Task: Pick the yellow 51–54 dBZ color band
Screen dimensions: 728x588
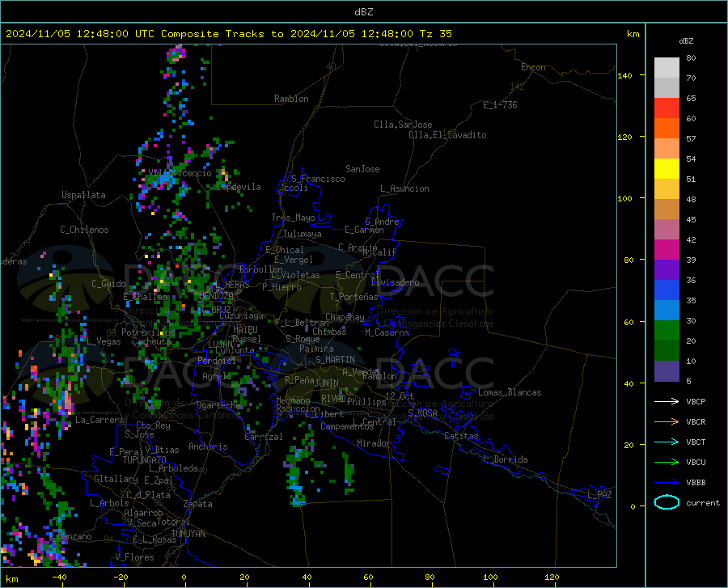Action: [x=667, y=169]
